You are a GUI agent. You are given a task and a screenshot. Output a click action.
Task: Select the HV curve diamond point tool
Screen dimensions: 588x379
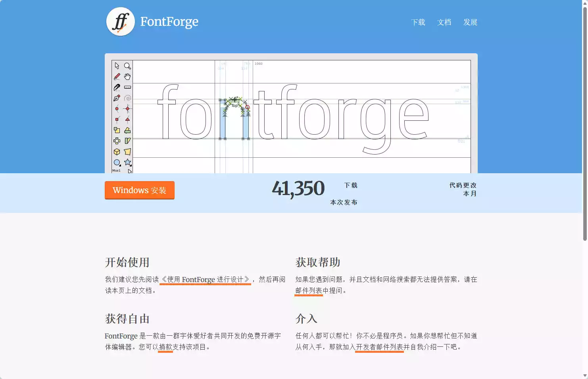(127, 108)
